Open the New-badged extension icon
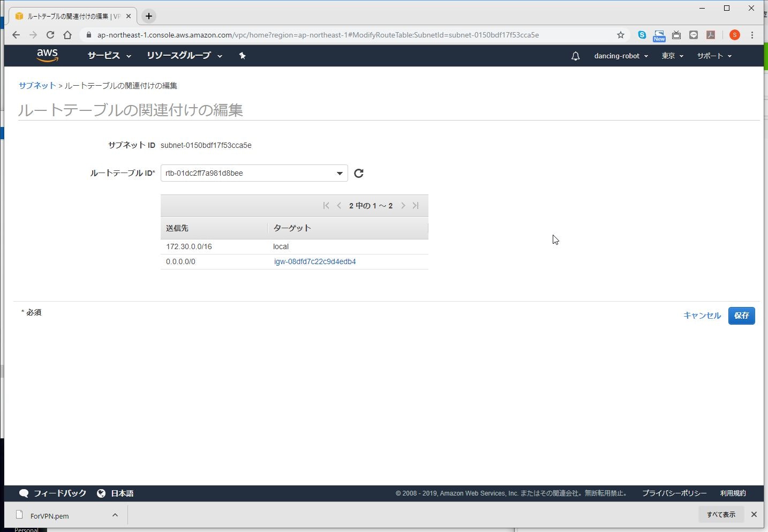The width and height of the screenshot is (768, 532). [659, 35]
